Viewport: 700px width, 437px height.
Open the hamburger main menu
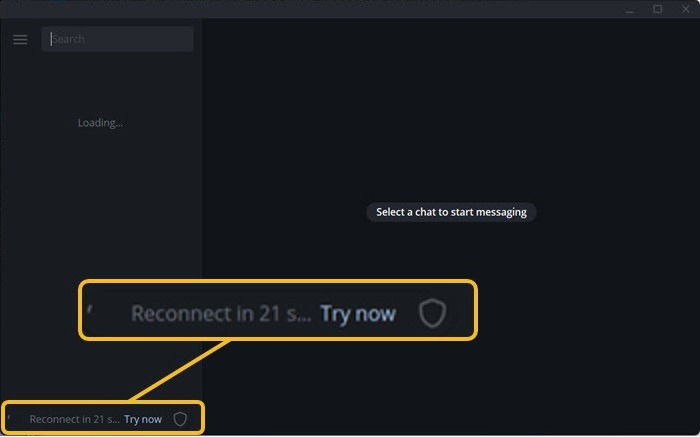click(20, 40)
